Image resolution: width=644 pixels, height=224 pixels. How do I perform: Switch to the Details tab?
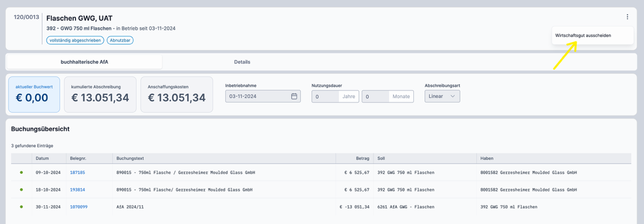pos(242,62)
